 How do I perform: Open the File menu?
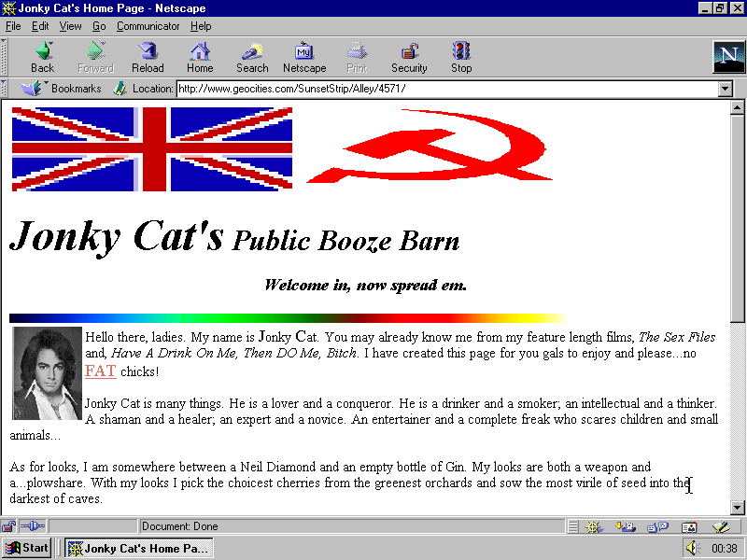(x=13, y=26)
